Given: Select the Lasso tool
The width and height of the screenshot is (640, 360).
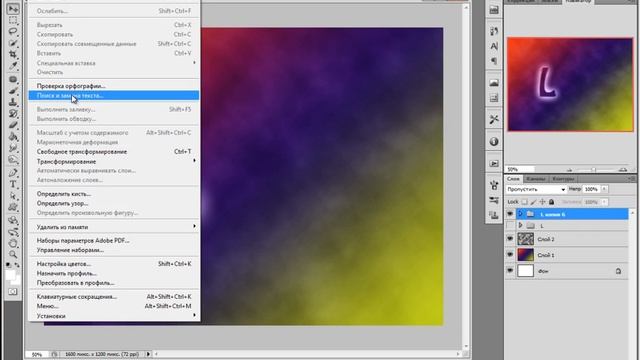Looking at the screenshot, I should [x=13, y=31].
